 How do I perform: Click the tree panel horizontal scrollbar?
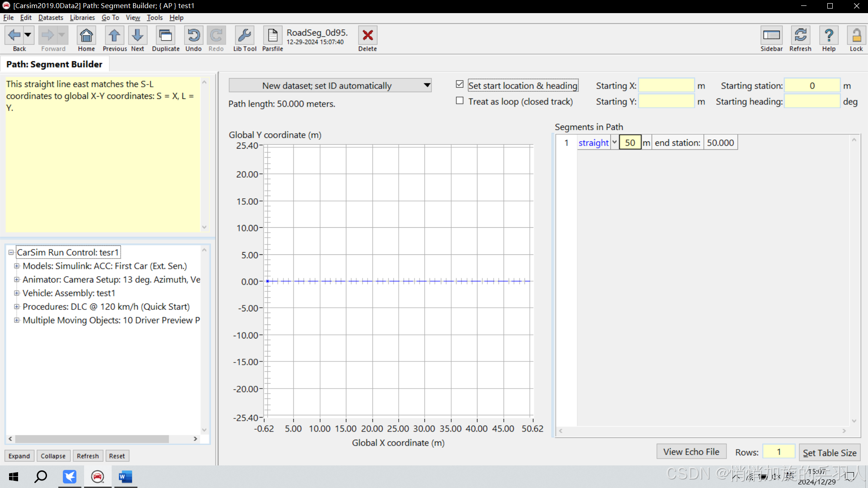coord(92,439)
